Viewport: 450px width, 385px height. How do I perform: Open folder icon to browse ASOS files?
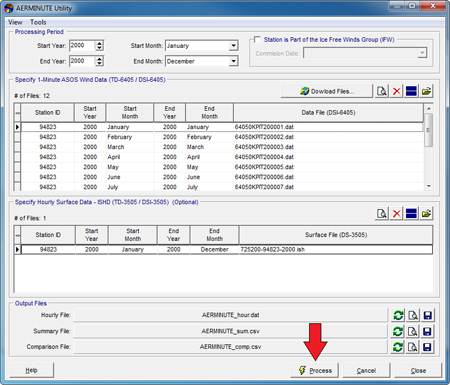coord(426,91)
